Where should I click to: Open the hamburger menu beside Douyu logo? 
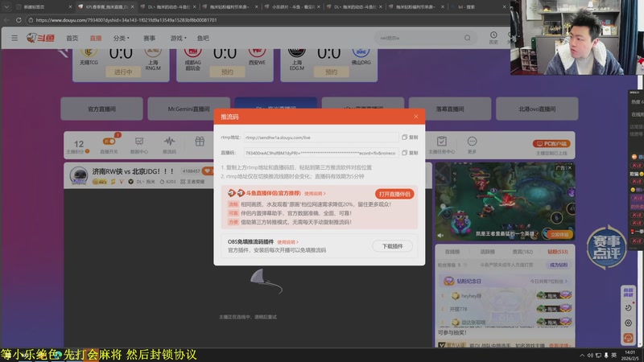click(x=14, y=38)
